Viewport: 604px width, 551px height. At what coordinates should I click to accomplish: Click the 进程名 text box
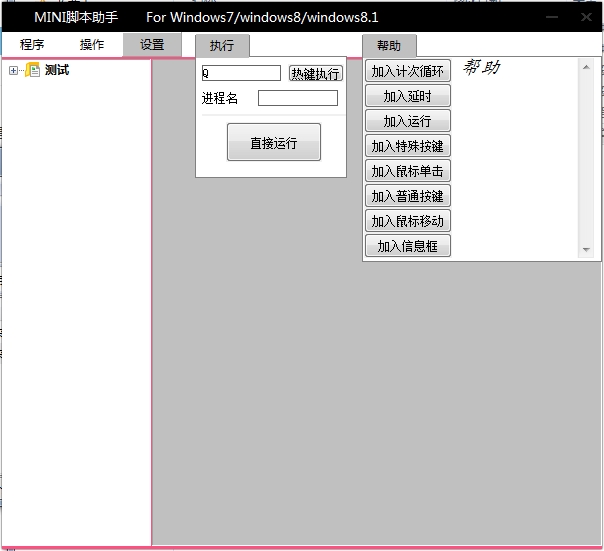297,98
